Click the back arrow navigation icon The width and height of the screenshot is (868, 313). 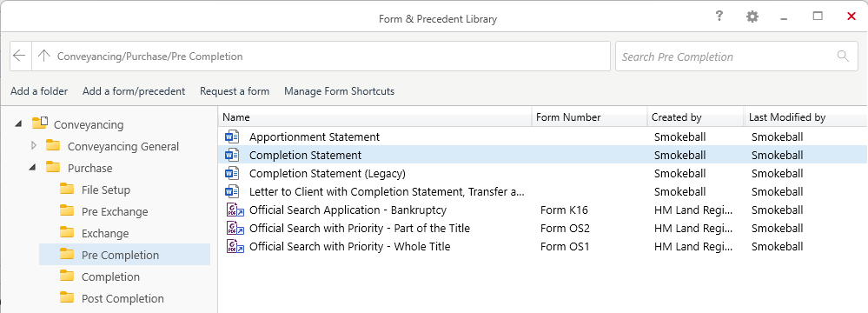coord(20,56)
